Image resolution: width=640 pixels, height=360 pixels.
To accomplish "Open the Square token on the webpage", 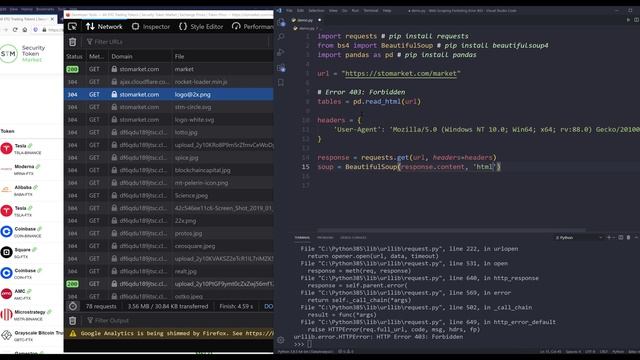I will click(22, 250).
